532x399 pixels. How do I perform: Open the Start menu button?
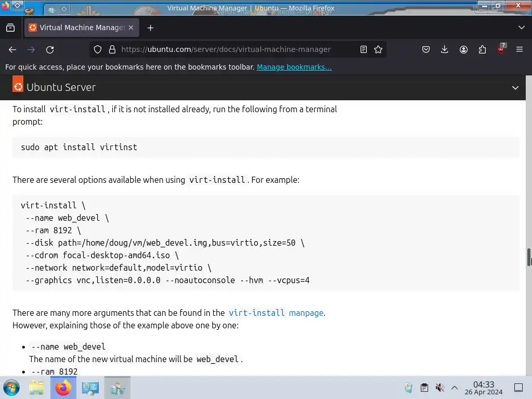(x=11, y=388)
